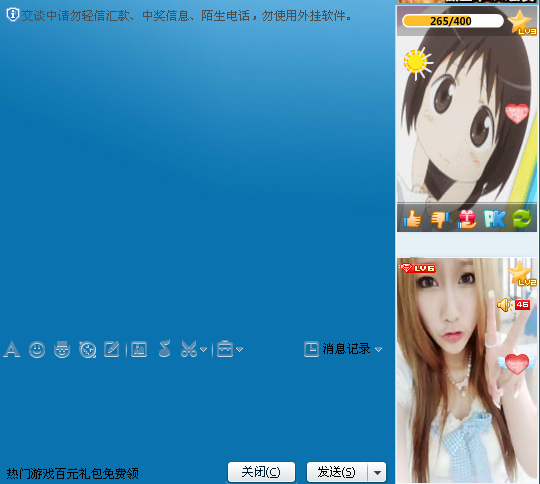
Task: Give thumbs up on anime avatar
Action: (412, 219)
